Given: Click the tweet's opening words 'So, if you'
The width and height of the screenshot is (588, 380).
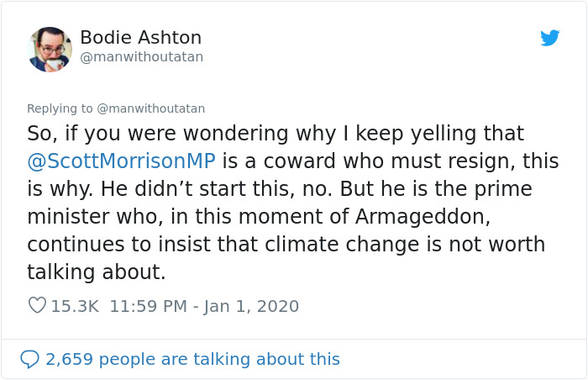Looking at the screenshot, I should tap(67, 134).
